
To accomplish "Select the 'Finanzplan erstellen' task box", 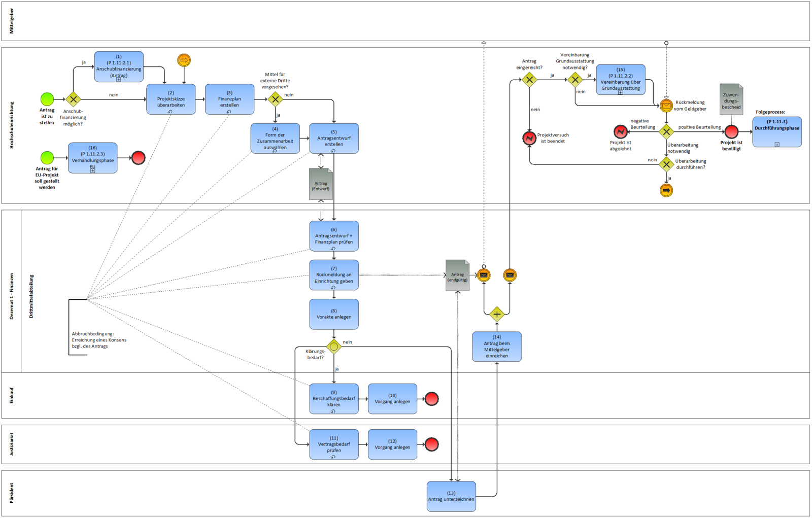I will point(229,99).
